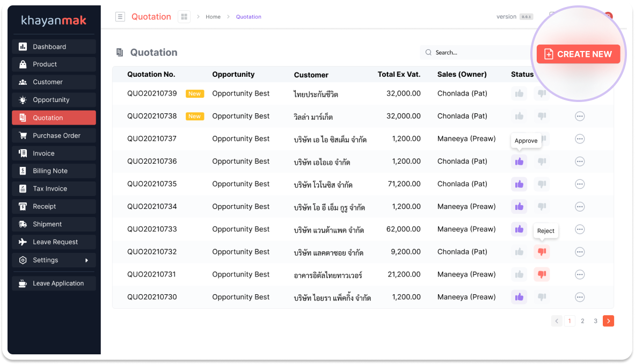Open the more options icon for QUO20210737
The height and width of the screenshot is (364, 635).
[x=580, y=139]
